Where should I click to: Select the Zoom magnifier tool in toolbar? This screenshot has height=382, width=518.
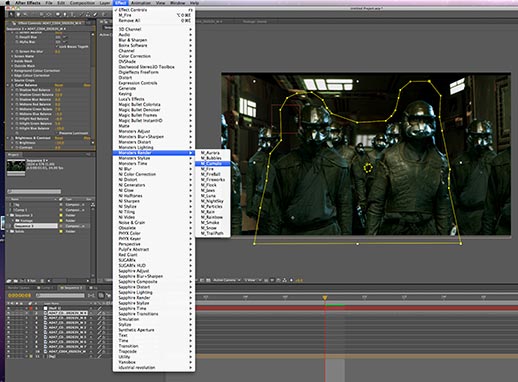pyautogui.click(x=25, y=14)
